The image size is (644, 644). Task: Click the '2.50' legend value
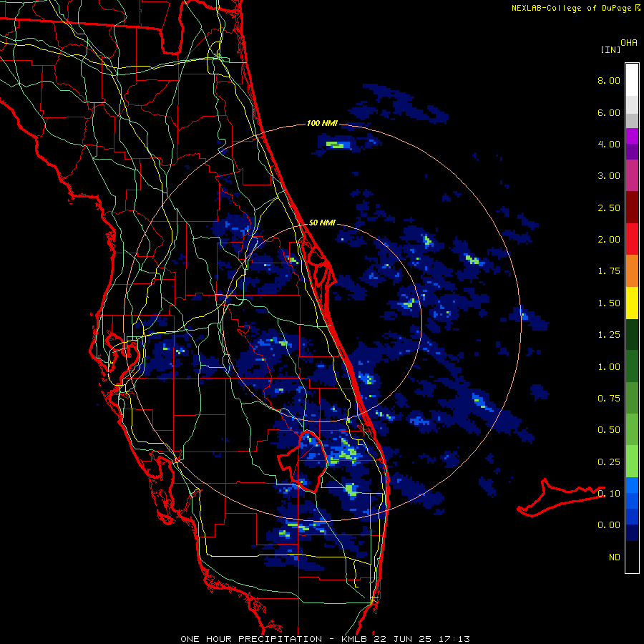609,208
